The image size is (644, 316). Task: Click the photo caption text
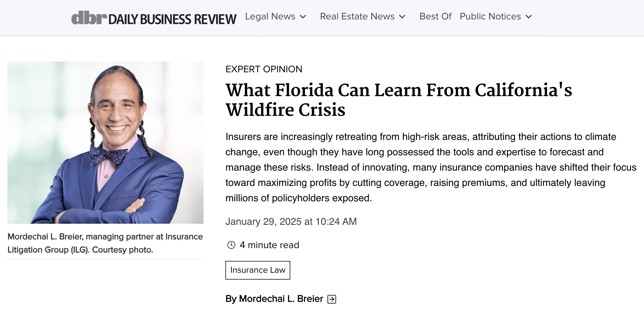pyautogui.click(x=105, y=243)
